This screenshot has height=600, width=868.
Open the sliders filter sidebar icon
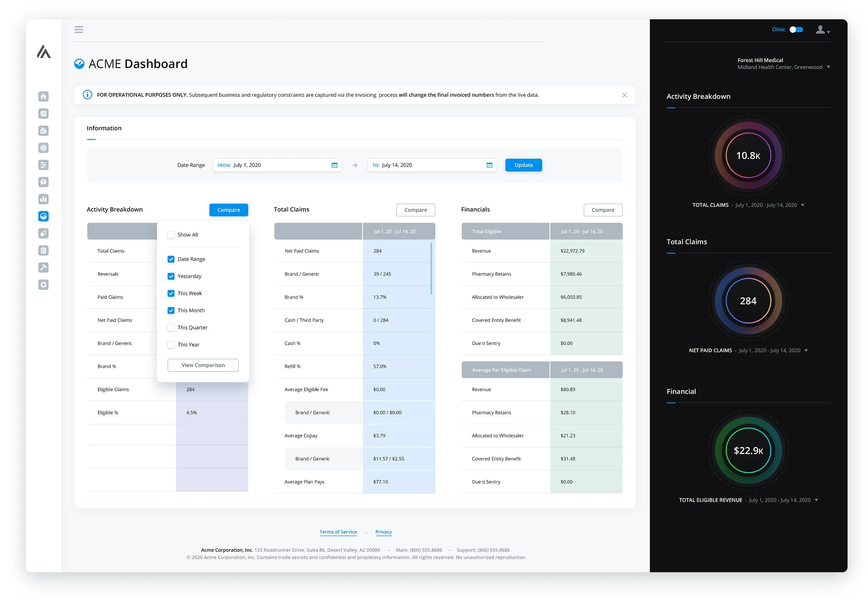pyautogui.click(x=43, y=165)
